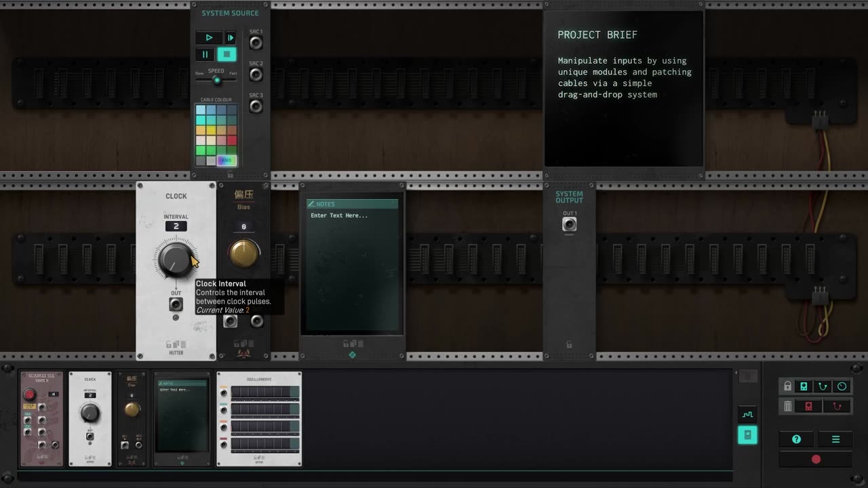The width and height of the screenshot is (868, 488).
Task: Click the SPEED slider handle
Action: coord(217,80)
